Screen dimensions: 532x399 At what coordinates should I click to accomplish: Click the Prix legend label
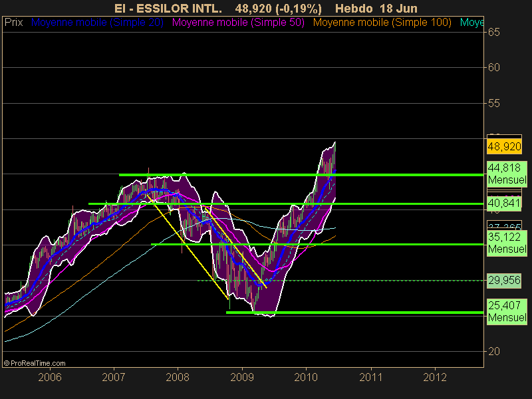[13, 23]
